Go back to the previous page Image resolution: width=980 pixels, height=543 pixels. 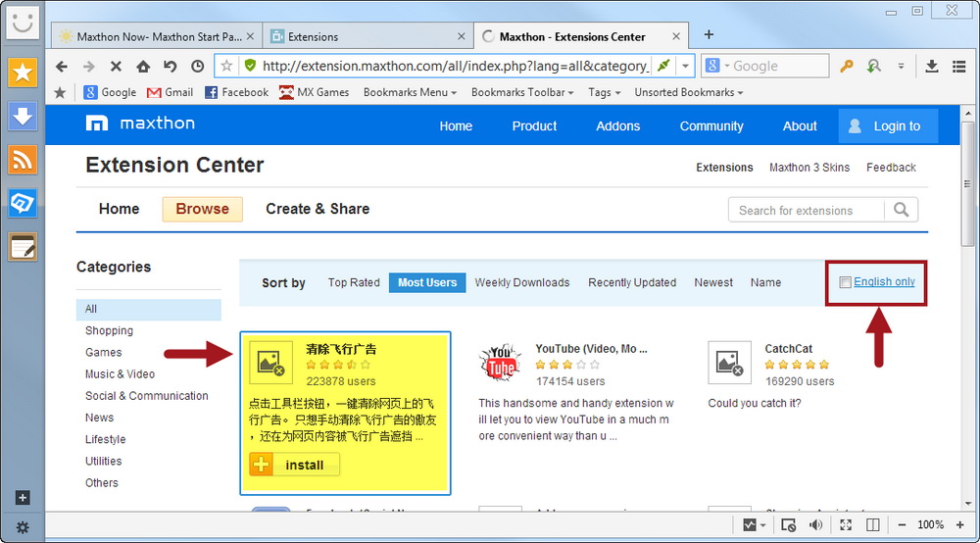click(61, 67)
